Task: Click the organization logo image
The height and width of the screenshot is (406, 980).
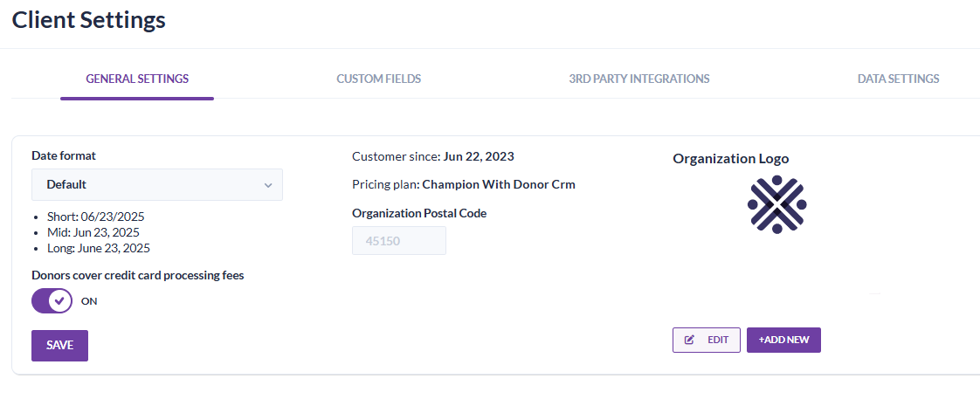Action: point(776,204)
